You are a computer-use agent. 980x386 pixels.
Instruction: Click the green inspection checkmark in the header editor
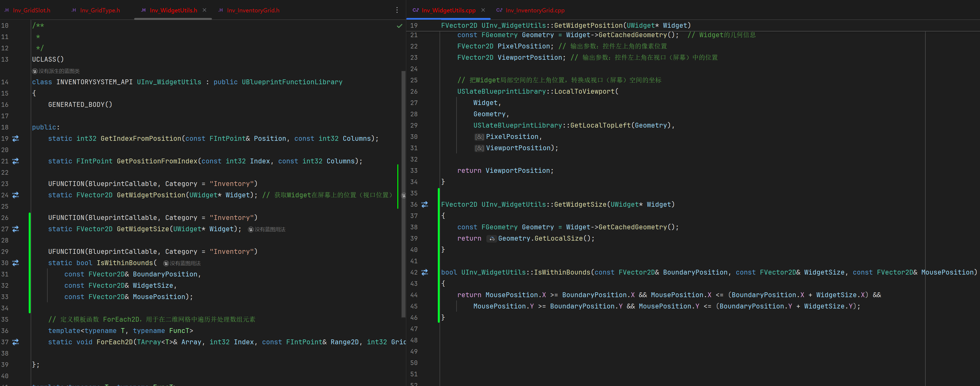click(x=399, y=26)
